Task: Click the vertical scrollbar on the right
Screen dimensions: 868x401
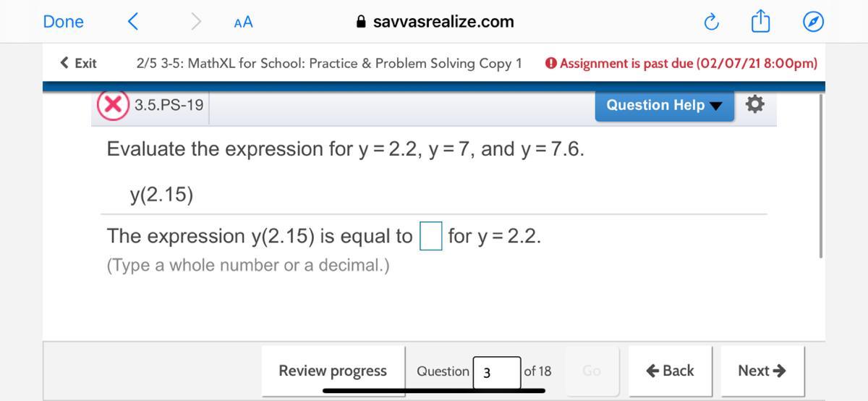Action: [x=820, y=174]
